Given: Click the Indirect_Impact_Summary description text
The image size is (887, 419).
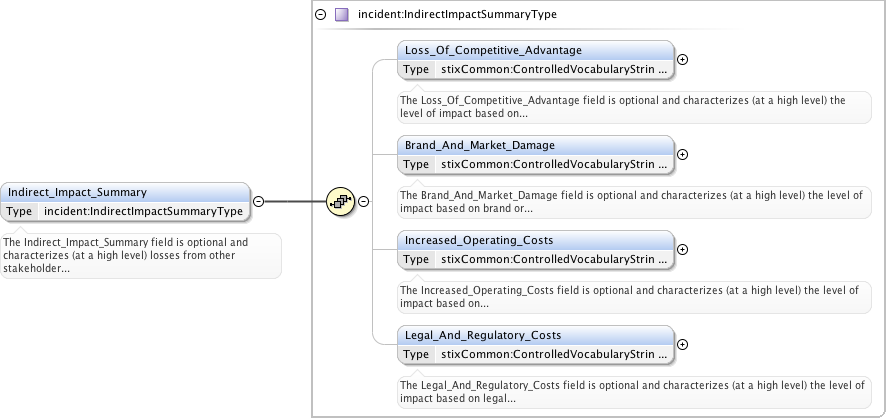Looking at the screenshot, I should point(140,255).
